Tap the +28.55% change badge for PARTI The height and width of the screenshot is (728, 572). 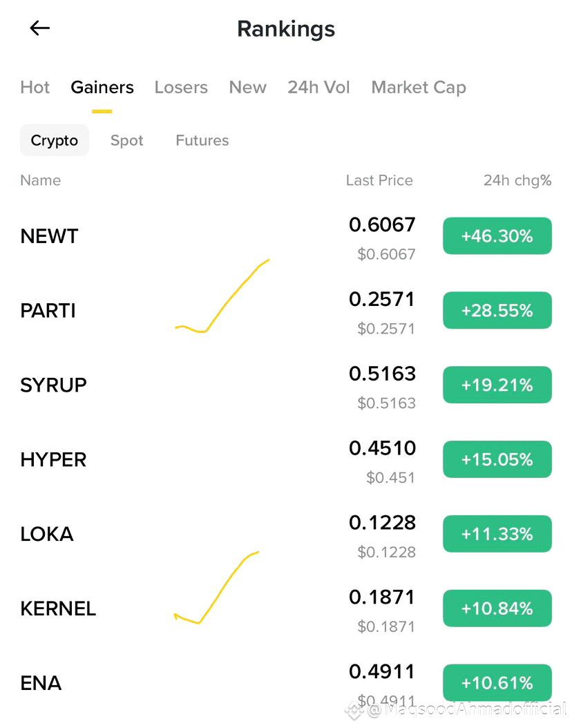click(x=497, y=311)
